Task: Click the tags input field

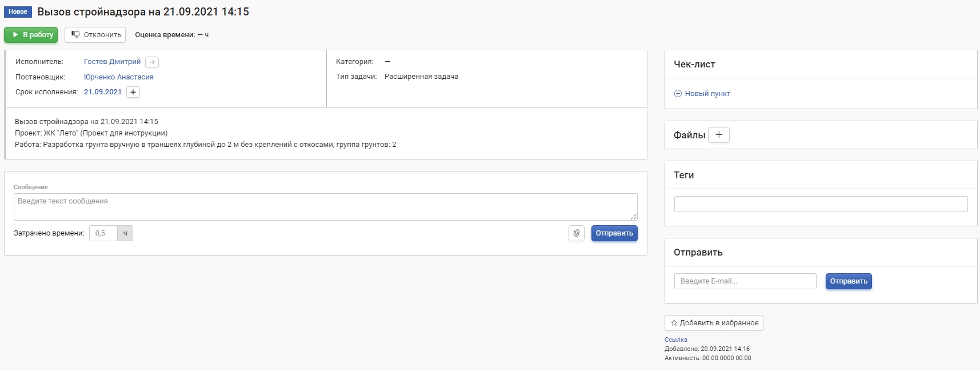Action: point(821,204)
